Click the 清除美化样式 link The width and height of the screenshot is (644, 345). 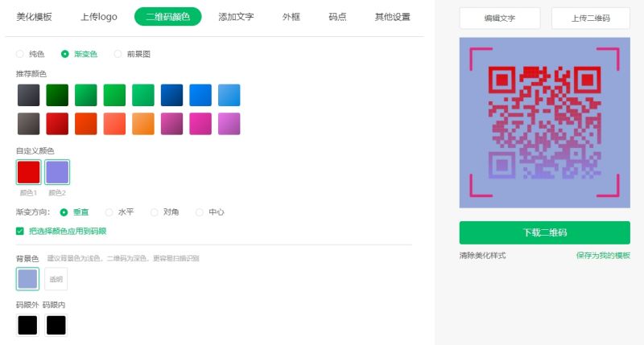[x=483, y=256]
